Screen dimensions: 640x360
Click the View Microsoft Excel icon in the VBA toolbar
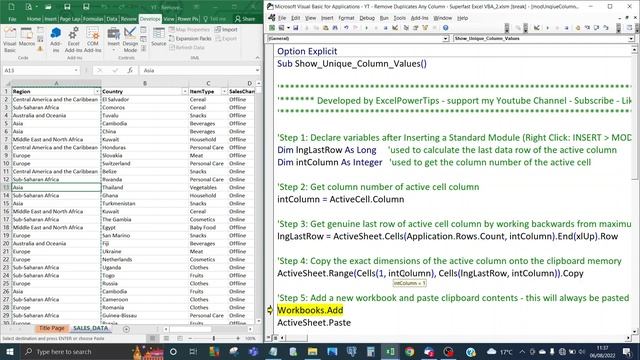click(x=272, y=28)
